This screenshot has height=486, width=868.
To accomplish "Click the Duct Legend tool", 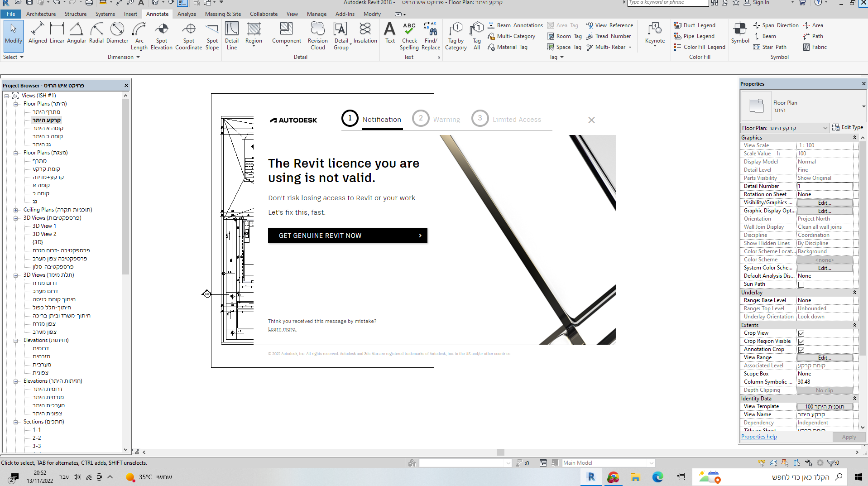I will click(695, 25).
